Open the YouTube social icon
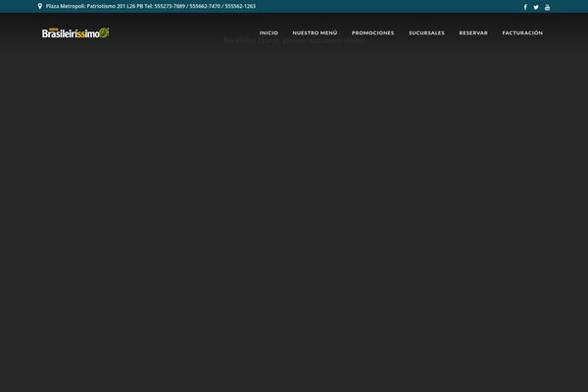 click(x=547, y=7)
